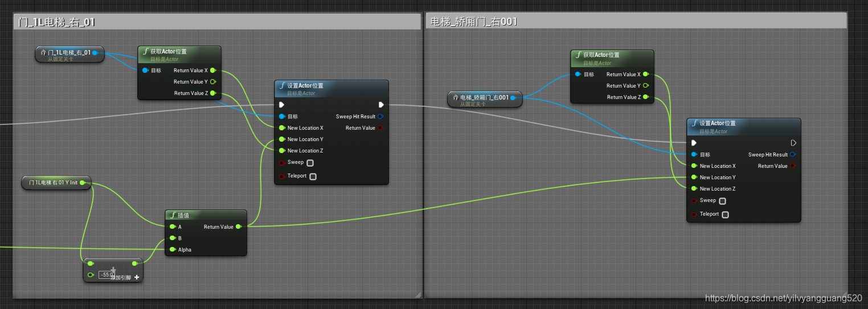
Task: Click 设置Actor位置 header in 门_1L电梯_右_01 group
Action: point(331,89)
